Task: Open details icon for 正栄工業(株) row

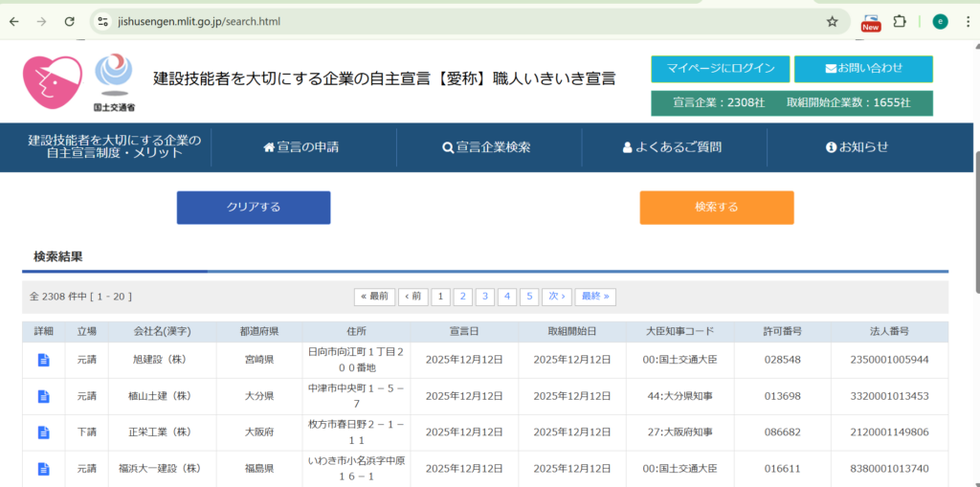Action: (x=43, y=432)
